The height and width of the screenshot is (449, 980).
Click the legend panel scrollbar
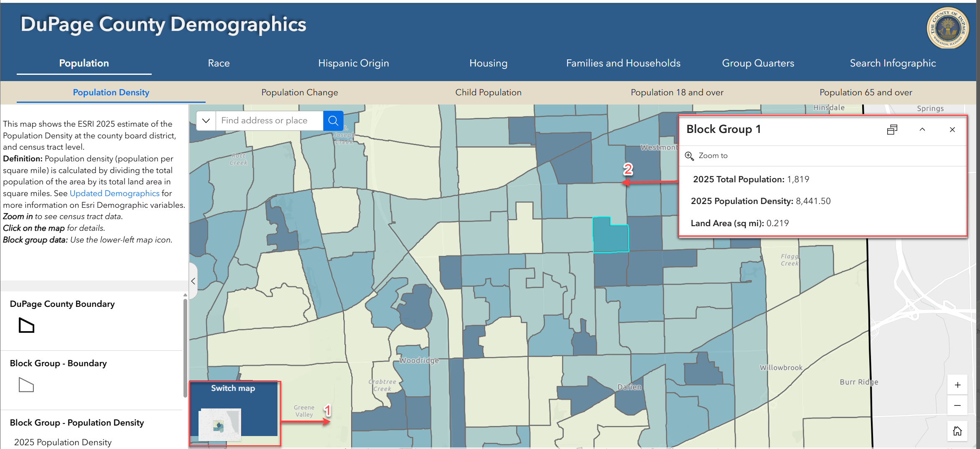pyautogui.click(x=185, y=347)
